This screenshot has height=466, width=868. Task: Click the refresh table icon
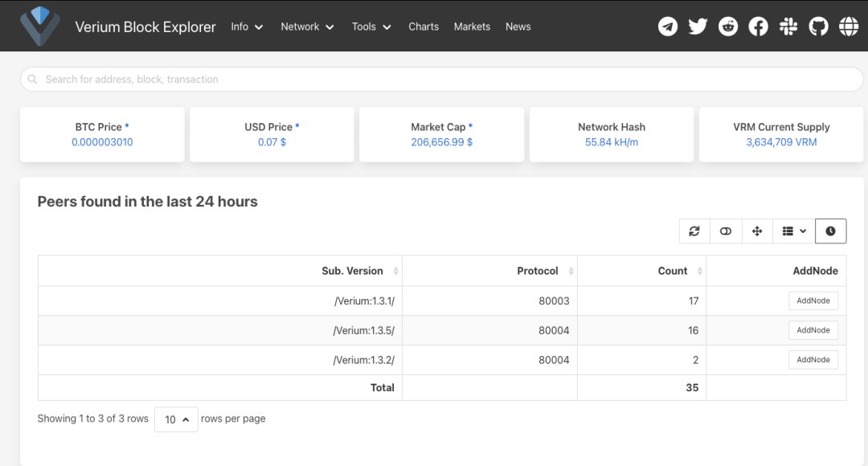[x=694, y=231]
